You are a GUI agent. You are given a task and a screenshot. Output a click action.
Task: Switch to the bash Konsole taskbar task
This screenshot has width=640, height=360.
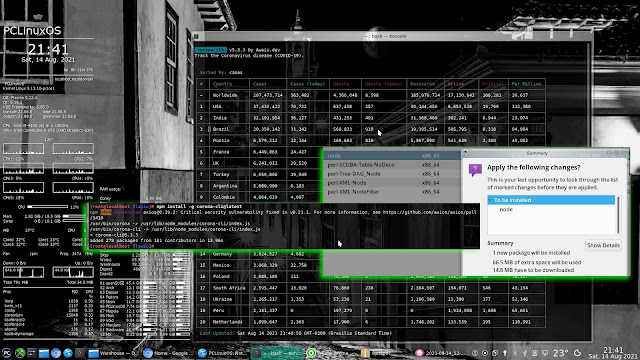click(x=277, y=353)
